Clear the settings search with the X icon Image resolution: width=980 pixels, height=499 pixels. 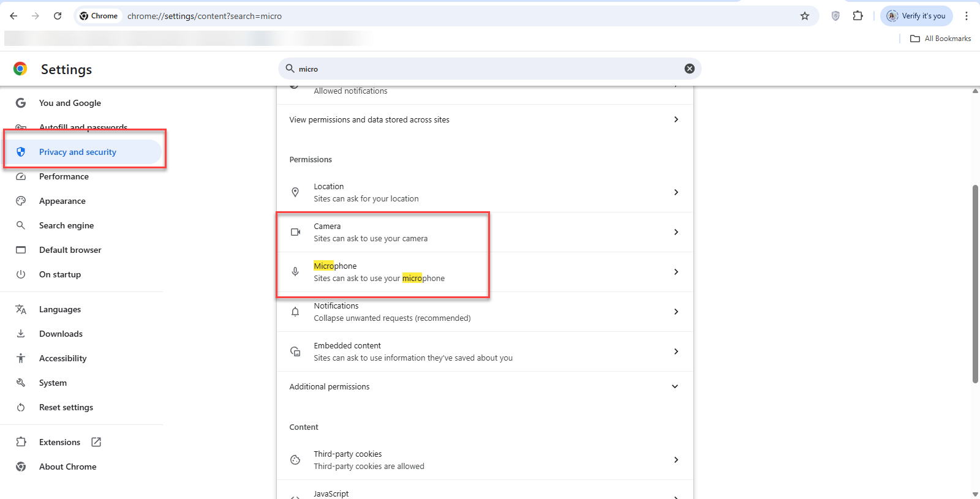[689, 69]
